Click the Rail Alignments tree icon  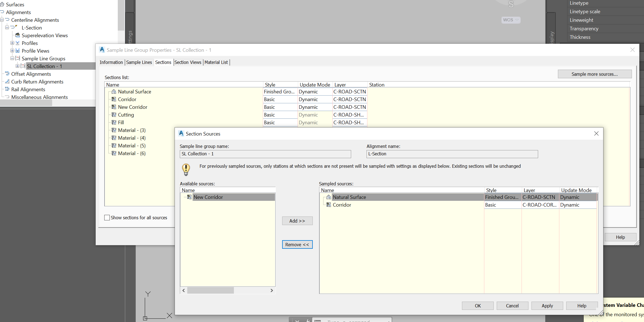[x=7, y=89]
